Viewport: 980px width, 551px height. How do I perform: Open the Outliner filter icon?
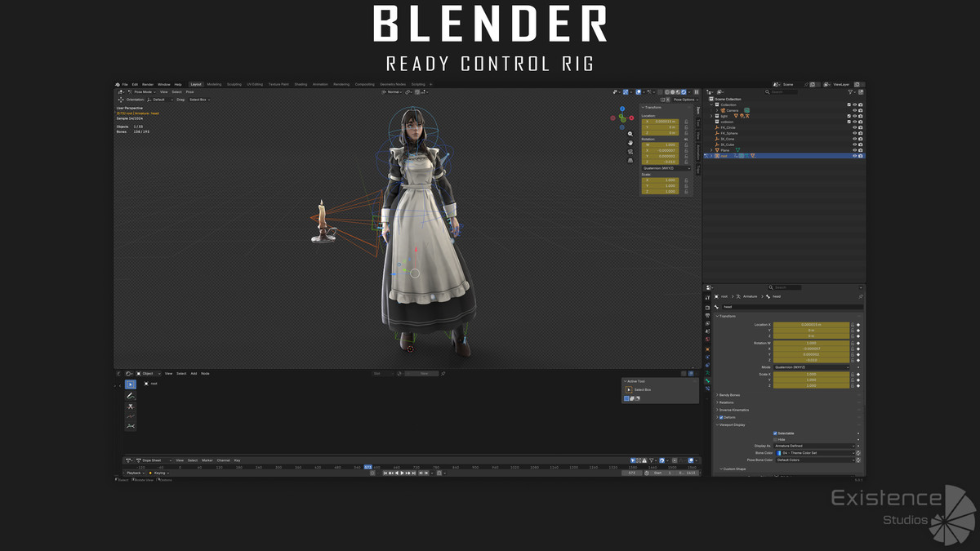(850, 92)
